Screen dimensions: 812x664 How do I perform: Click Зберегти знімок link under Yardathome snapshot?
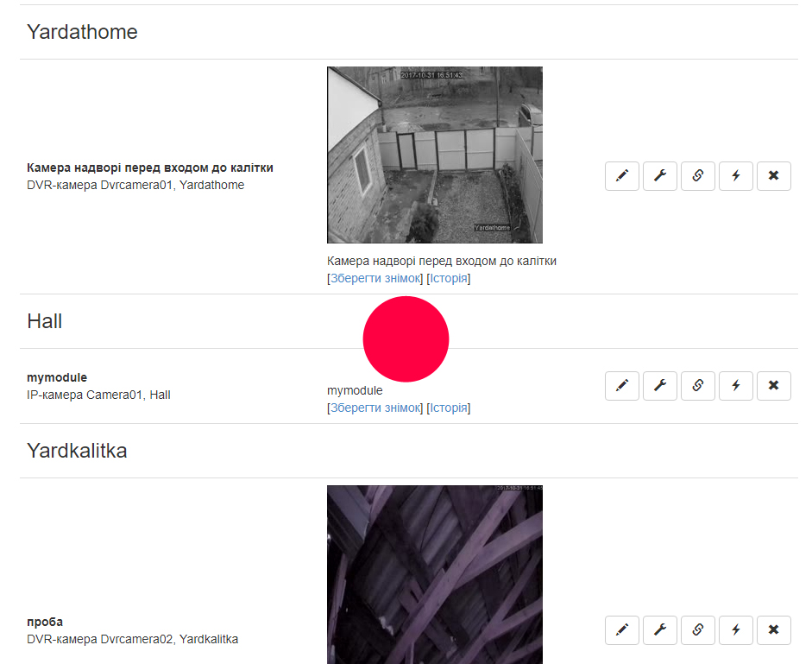tap(375, 278)
